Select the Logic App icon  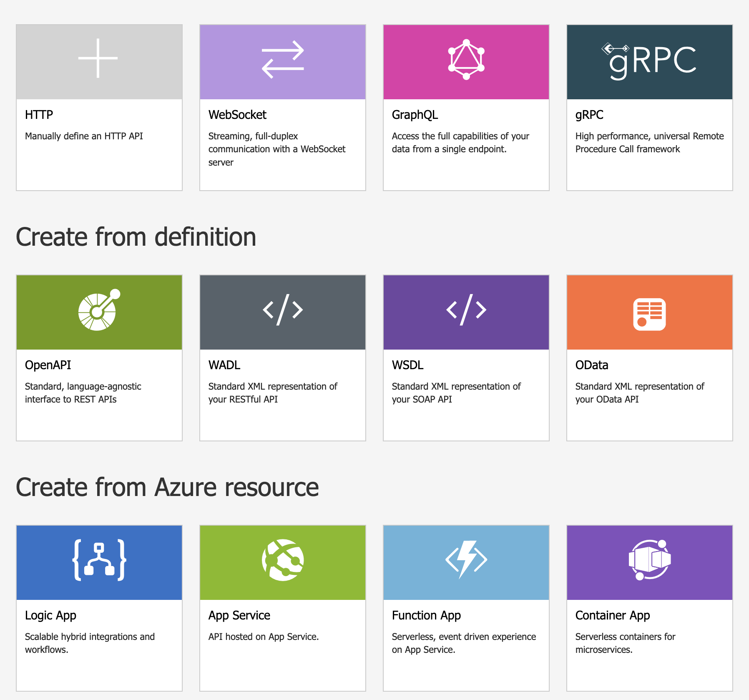99,560
